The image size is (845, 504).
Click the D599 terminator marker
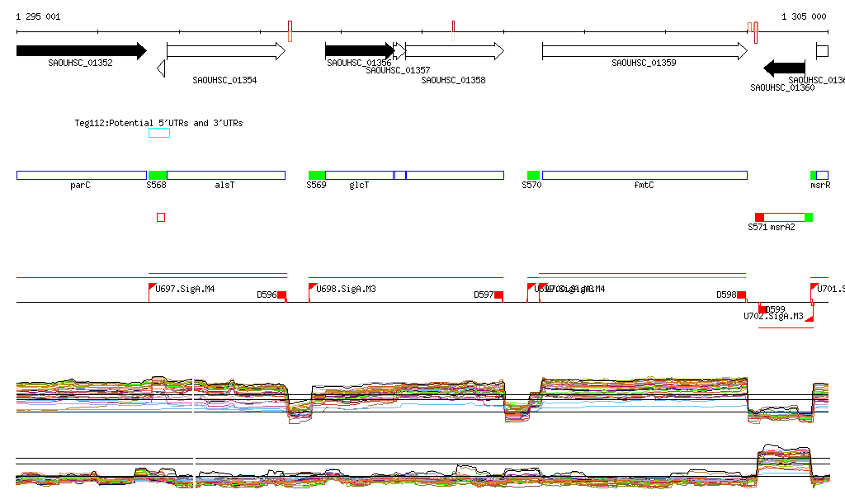(x=762, y=309)
